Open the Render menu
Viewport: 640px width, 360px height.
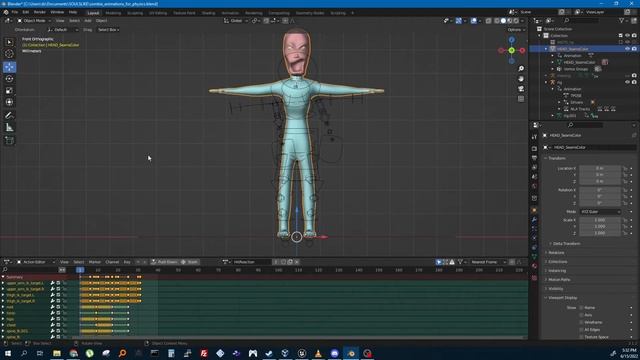40,12
